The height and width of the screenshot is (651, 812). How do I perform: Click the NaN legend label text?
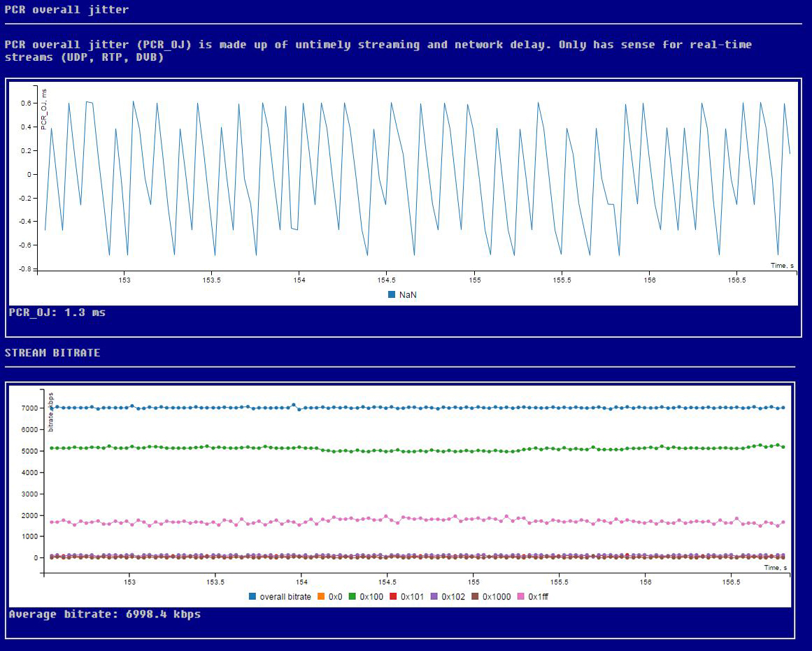tap(408, 294)
